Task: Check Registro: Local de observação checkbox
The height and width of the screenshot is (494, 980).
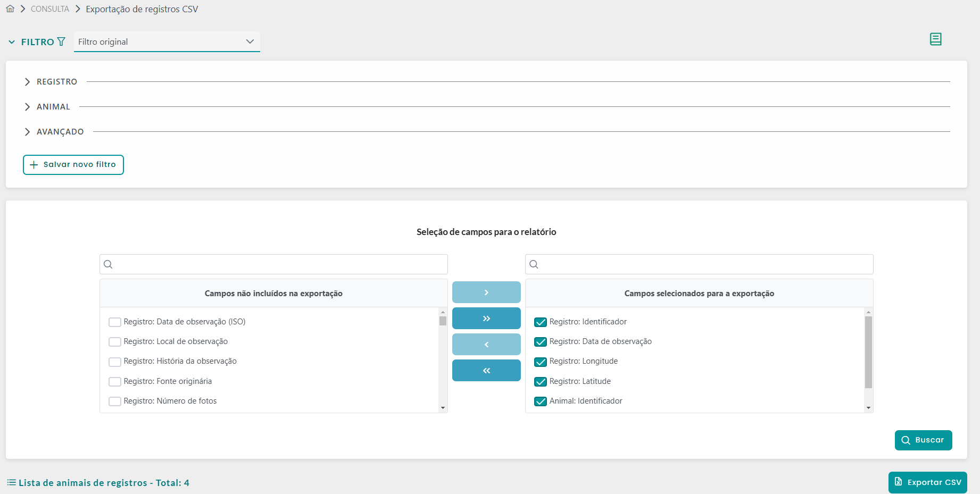Action: 115,342
